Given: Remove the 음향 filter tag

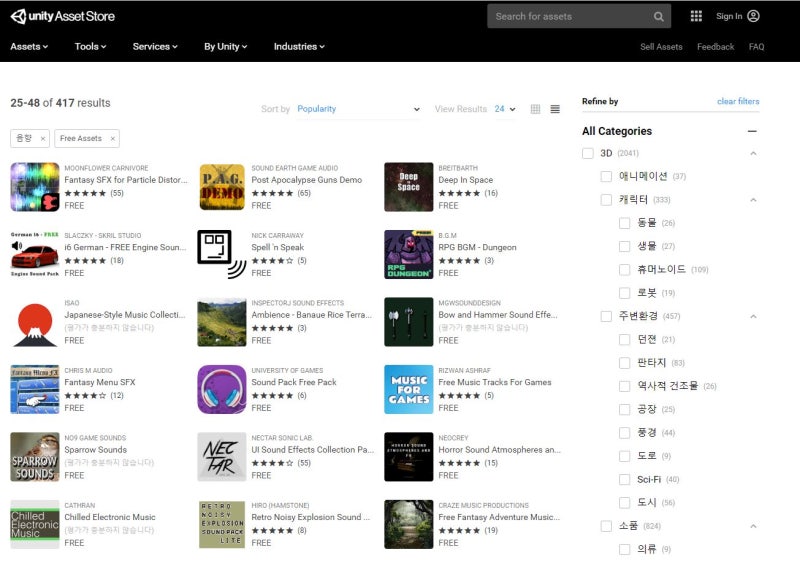Looking at the screenshot, I should tap(43, 138).
